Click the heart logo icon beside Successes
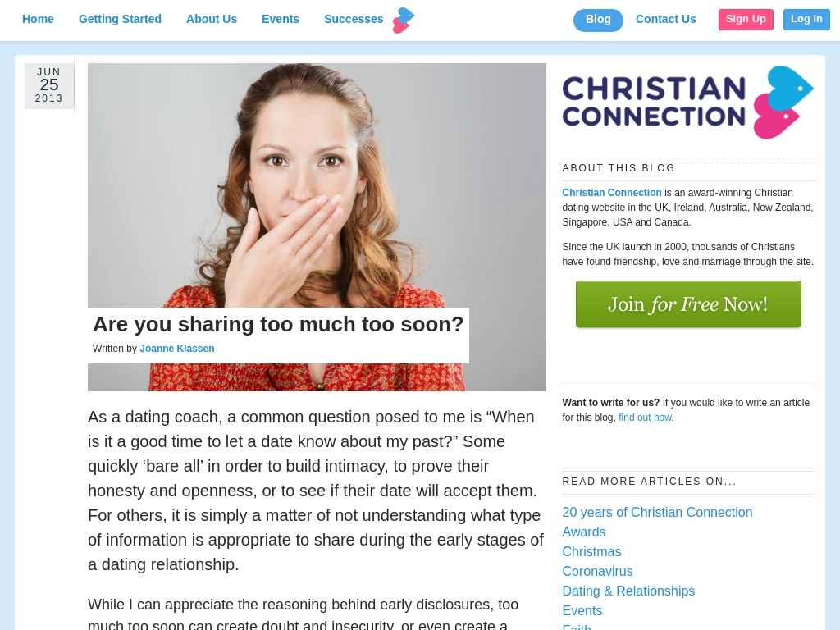The width and height of the screenshot is (840, 630). (404, 21)
